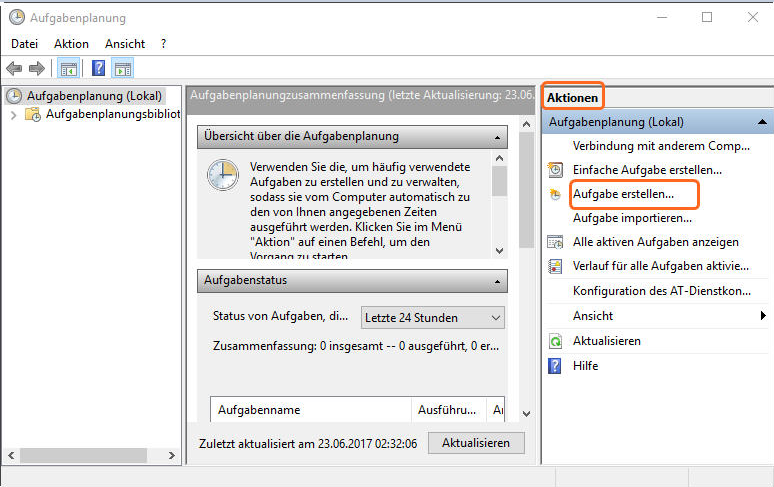The height and width of the screenshot is (487, 774).
Task: Click the clock icon beside Aufgabenplanung (Lokal)
Action: [14, 96]
